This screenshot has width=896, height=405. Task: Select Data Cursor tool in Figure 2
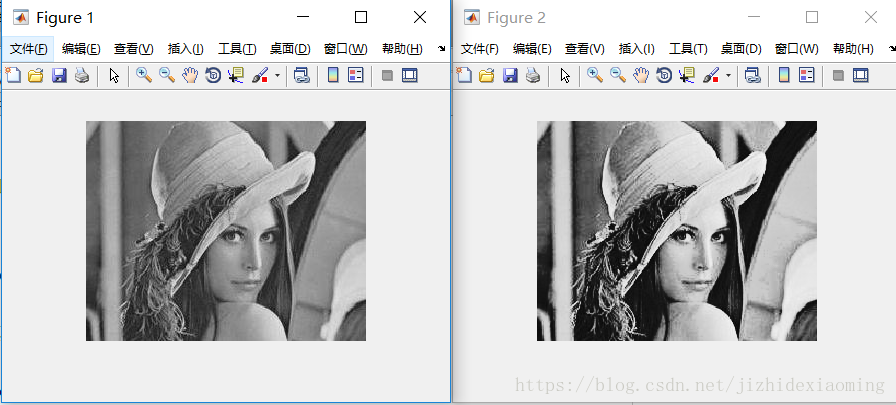tap(686, 75)
